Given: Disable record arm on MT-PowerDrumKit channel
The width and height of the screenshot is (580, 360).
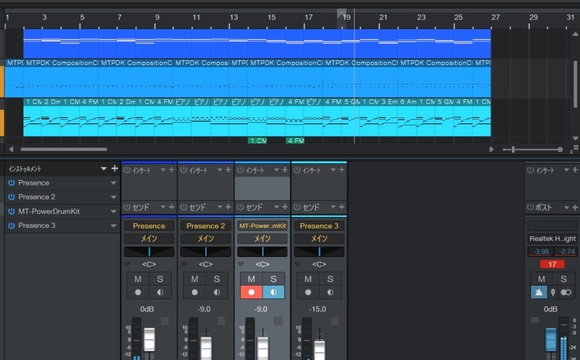Looking at the screenshot, I should (x=251, y=292).
